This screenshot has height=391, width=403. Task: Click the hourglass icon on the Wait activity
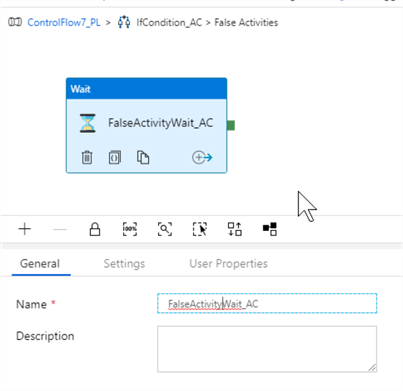click(88, 123)
